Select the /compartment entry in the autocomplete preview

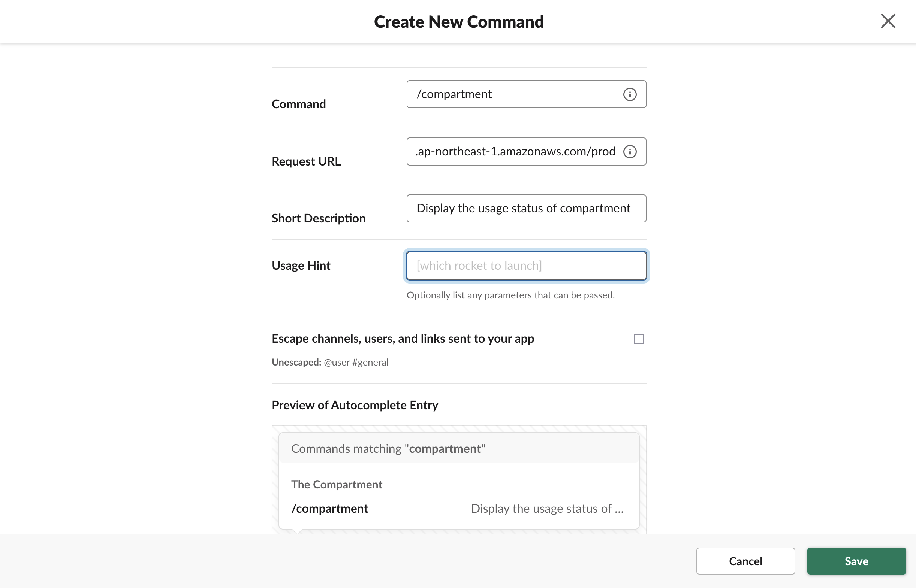pyautogui.click(x=329, y=508)
